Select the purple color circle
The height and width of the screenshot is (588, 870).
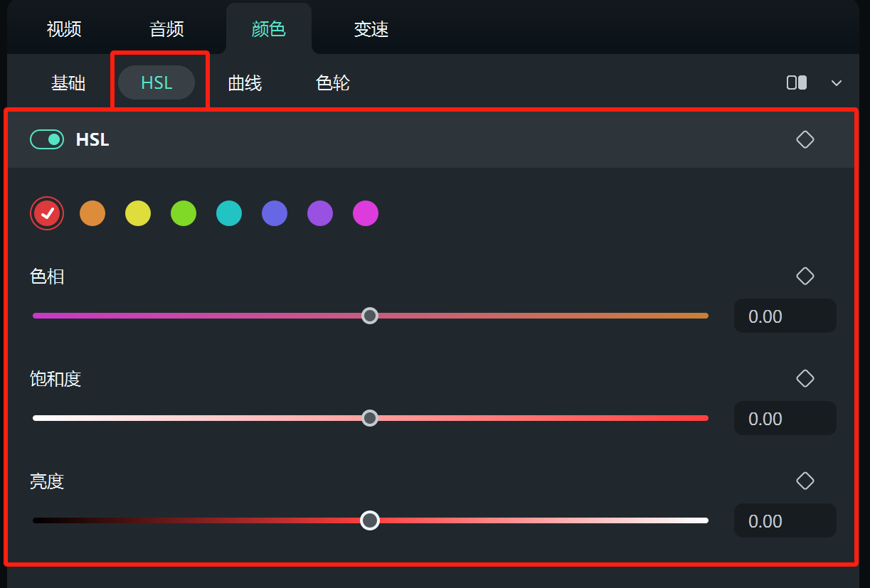point(319,213)
